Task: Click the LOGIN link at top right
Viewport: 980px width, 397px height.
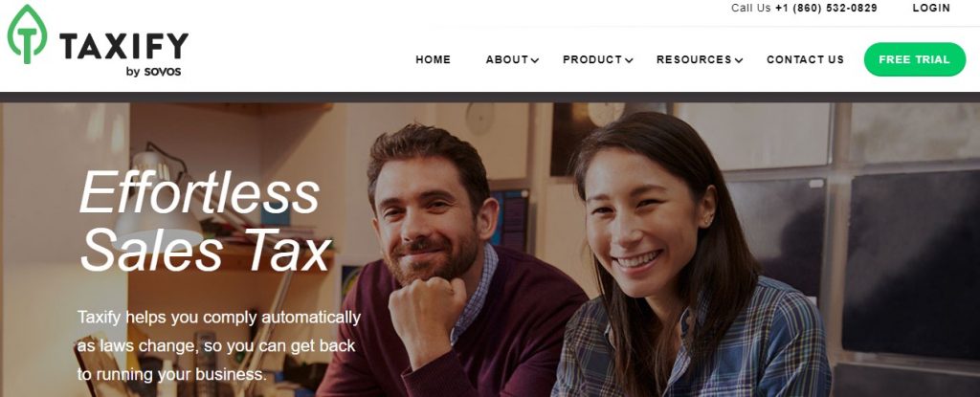Action: 931,8
